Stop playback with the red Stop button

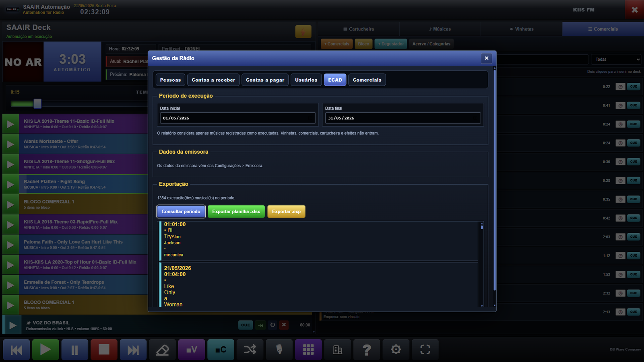pyautogui.click(x=104, y=350)
